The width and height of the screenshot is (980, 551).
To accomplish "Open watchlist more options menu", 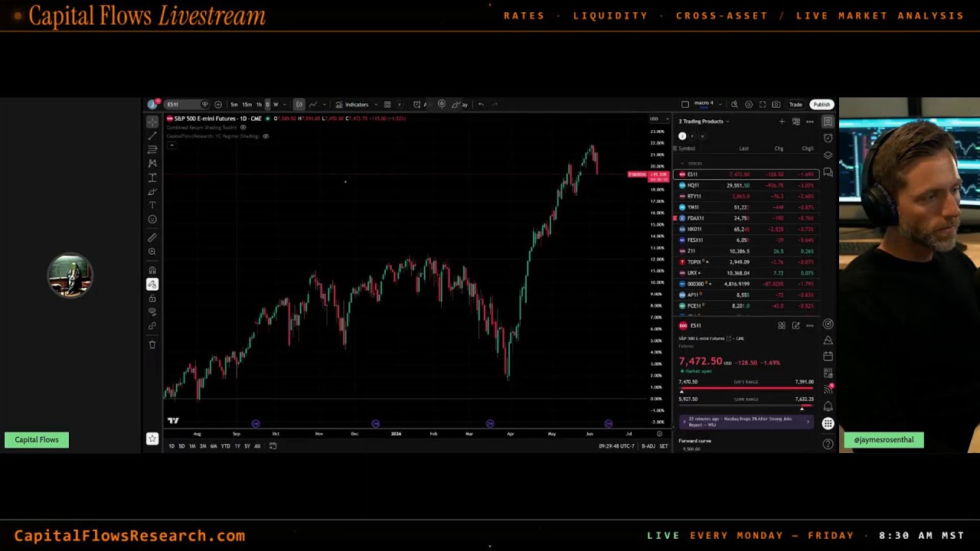I will pyautogui.click(x=810, y=121).
